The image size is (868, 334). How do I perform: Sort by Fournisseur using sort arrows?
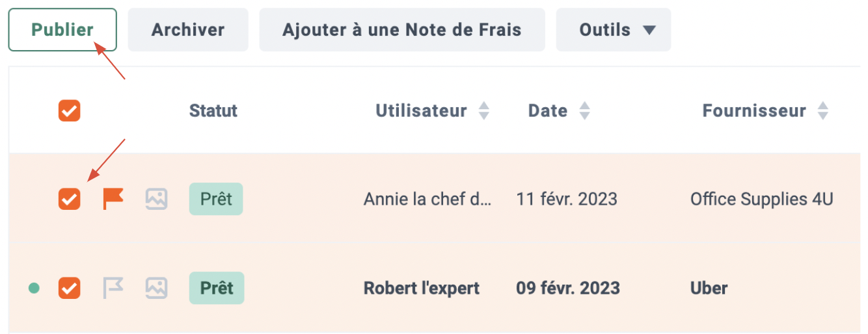click(x=823, y=111)
